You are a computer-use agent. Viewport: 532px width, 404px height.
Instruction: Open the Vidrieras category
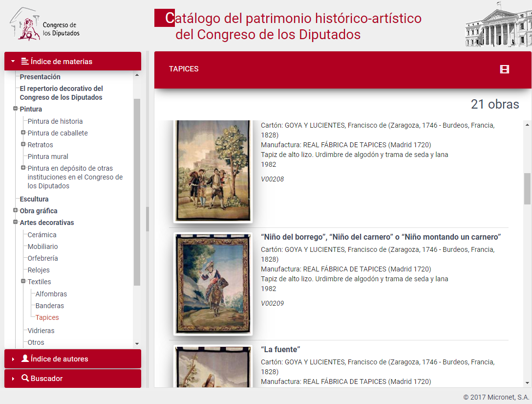[x=41, y=331]
